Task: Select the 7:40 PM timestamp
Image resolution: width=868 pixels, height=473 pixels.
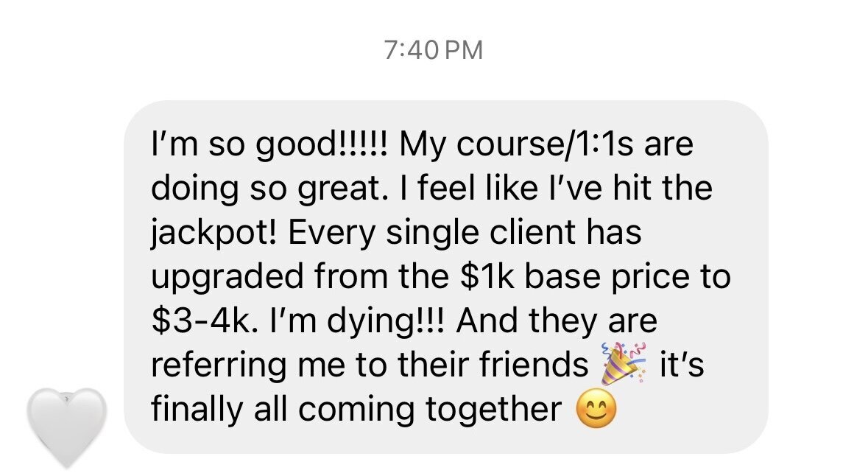Action: (434, 50)
